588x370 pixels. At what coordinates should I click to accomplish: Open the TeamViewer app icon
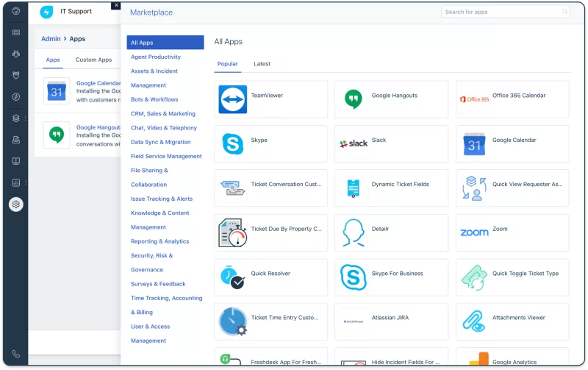(x=233, y=99)
